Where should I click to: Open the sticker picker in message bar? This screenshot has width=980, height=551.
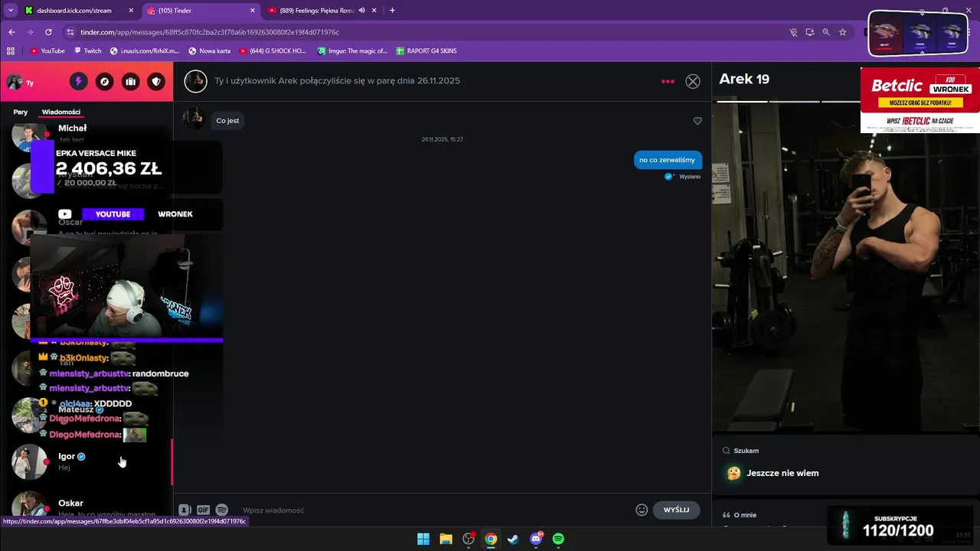[185, 510]
